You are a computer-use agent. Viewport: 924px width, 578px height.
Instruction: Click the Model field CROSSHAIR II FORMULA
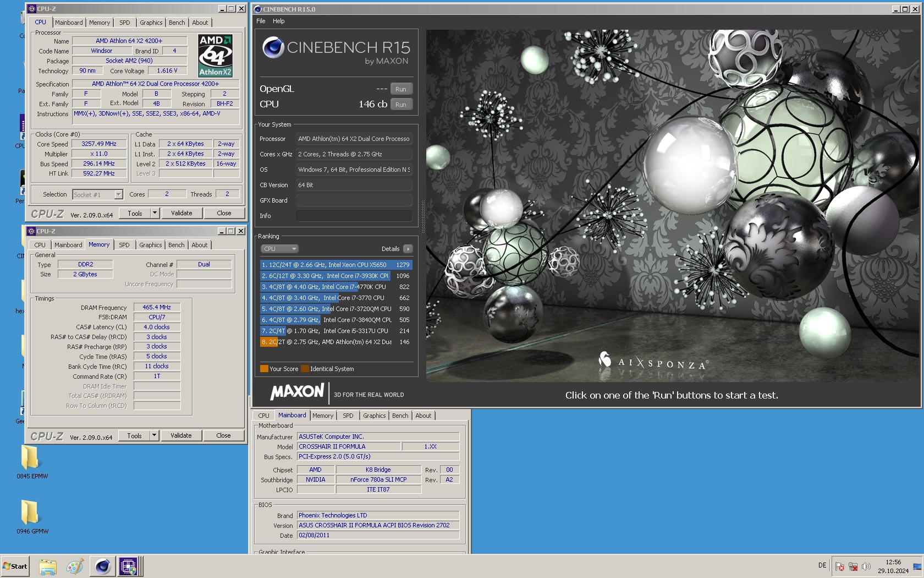[349, 447]
